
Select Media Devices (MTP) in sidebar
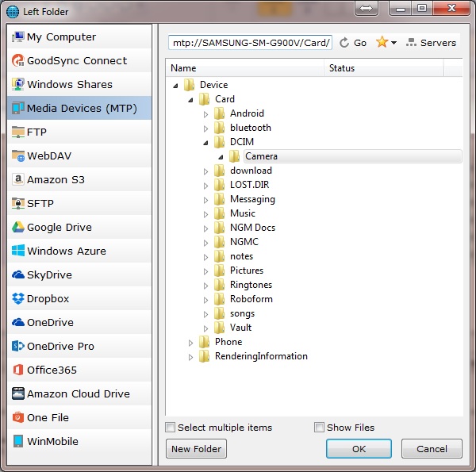(x=79, y=108)
